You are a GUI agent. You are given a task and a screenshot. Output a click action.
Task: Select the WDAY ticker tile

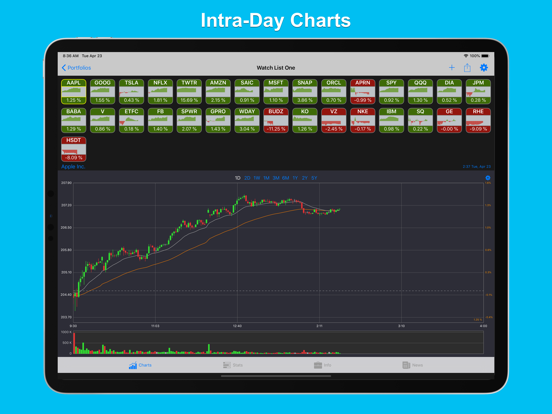click(247, 120)
